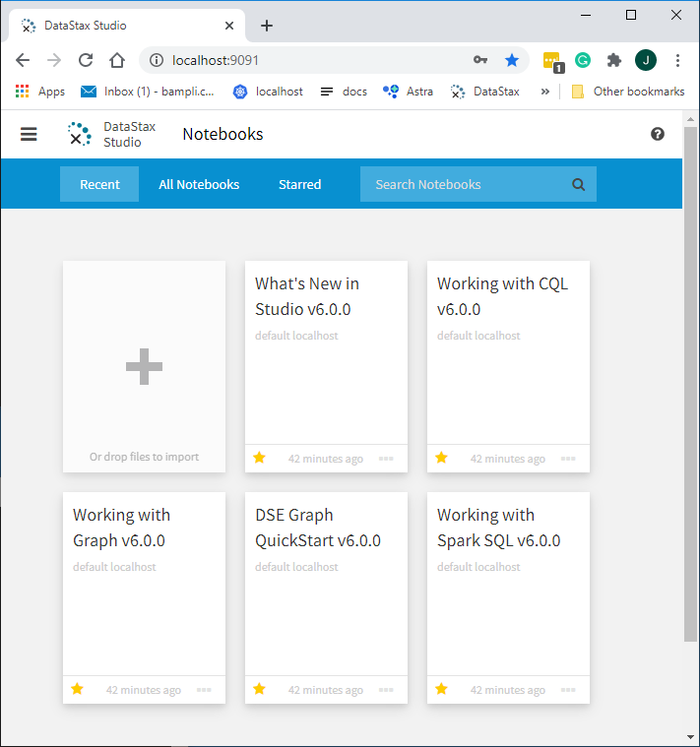
Task: Open options menu for Working with CQL
Action: click(568, 459)
